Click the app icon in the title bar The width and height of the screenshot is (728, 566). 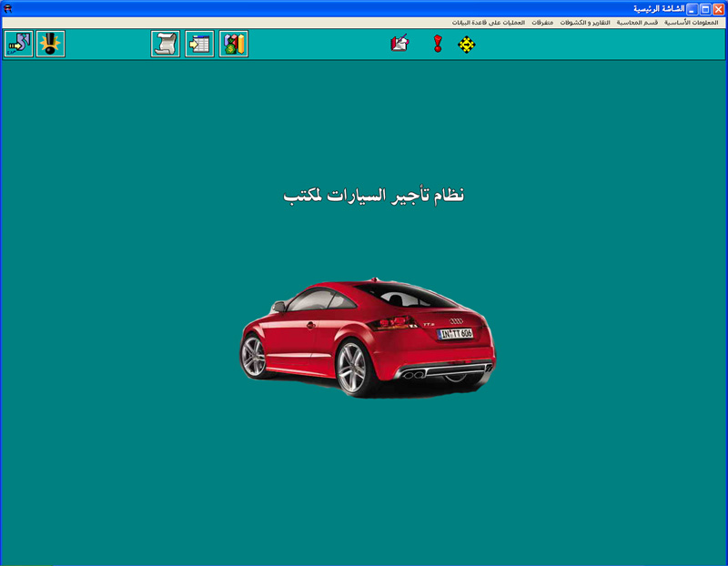(8, 8)
